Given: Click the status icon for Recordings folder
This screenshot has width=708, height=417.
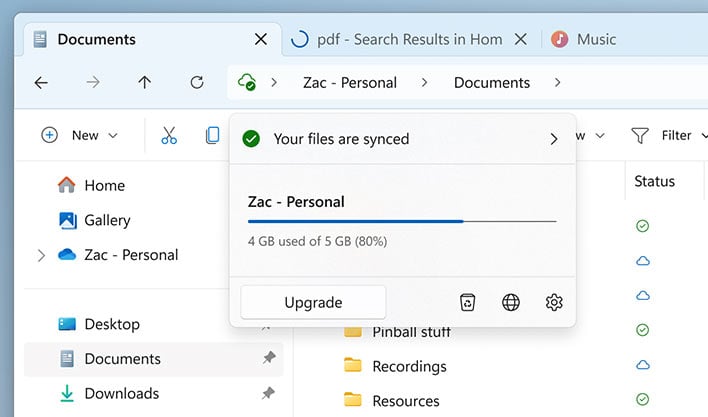Looking at the screenshot, I should [643, 365].
